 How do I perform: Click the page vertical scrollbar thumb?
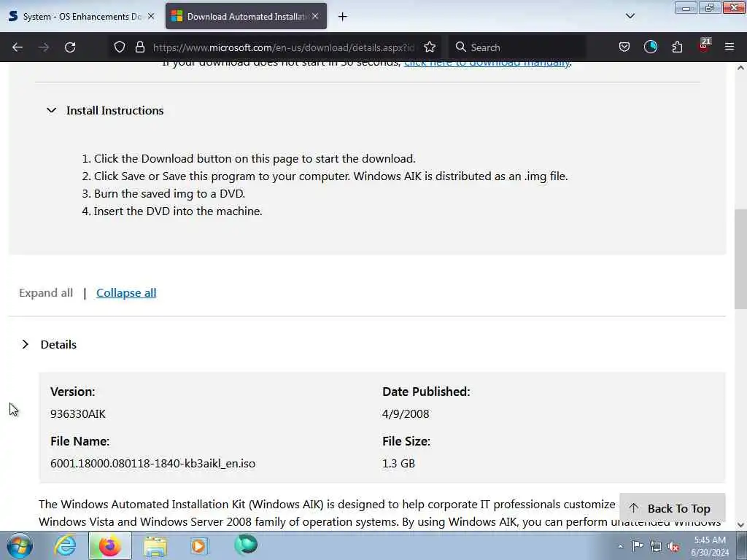[740, 259]
